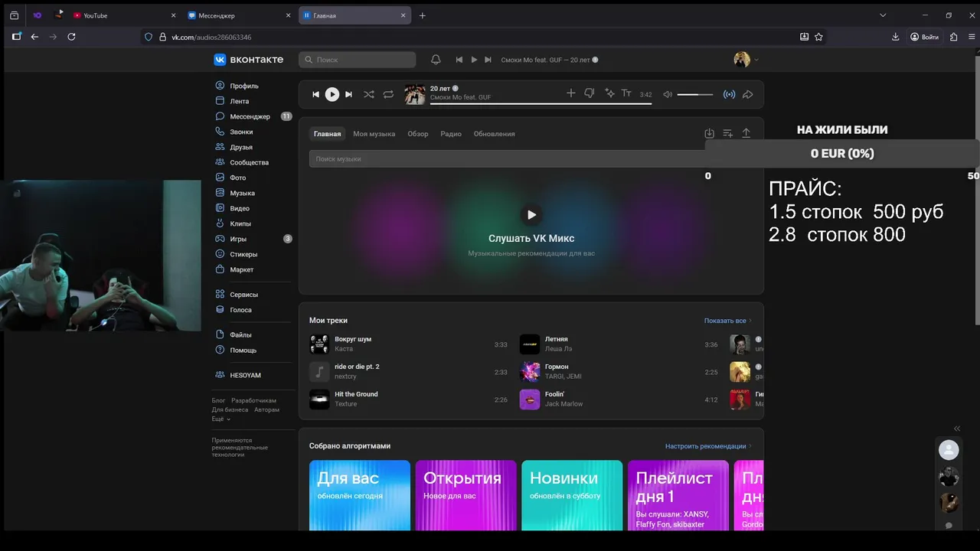The width and height of the screenshot is (980, 551).
Task: Add the track 20 лет with plus icon
Action: coord(570,93)
